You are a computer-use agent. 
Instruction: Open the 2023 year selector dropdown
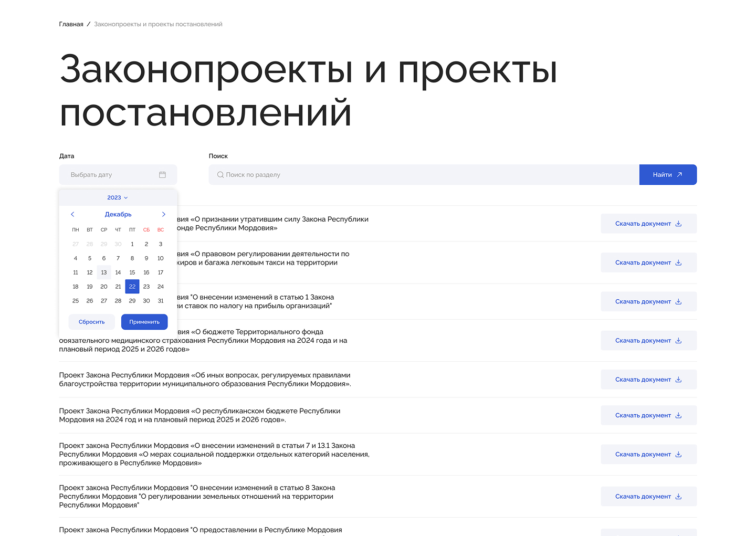click(x=117, y=197)
